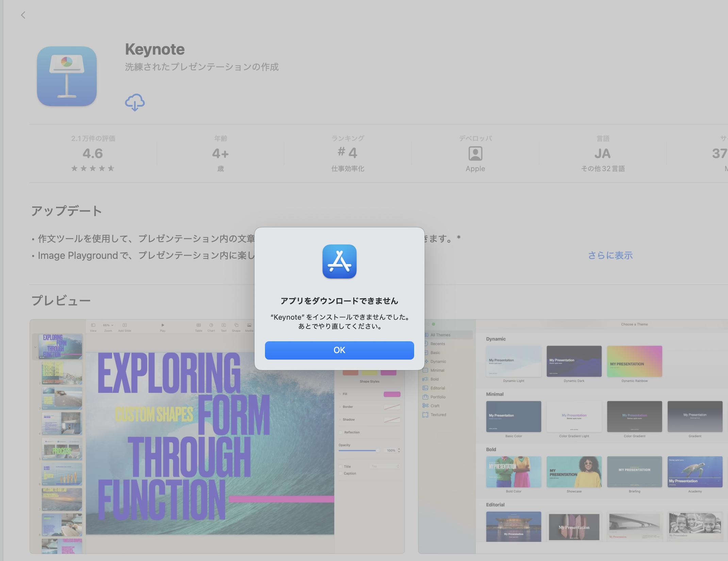Click the 4+ age rating item
728x561 pixels.
tap(220, 154)
